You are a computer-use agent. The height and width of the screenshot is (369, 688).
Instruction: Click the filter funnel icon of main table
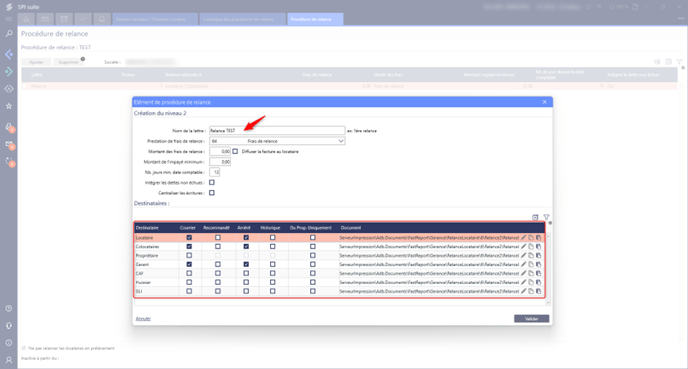click(x=679, y=62)
